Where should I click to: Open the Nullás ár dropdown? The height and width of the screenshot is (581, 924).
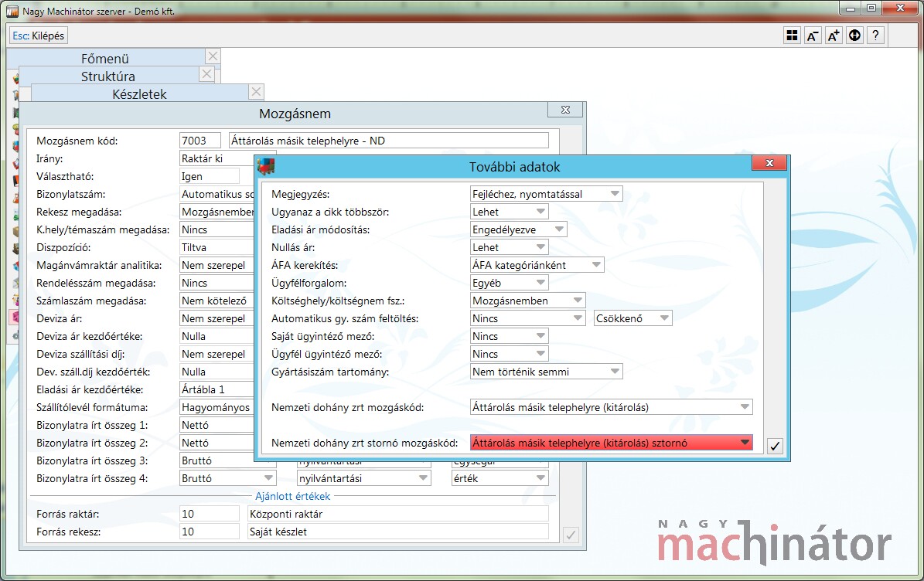pos(509,247)
